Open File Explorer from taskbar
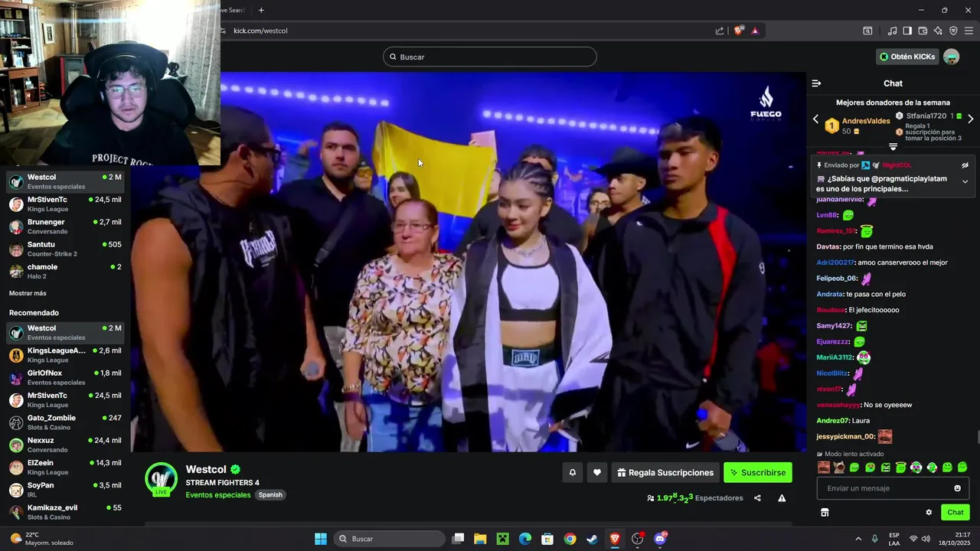Screen dimensions: 980x551 pyautogui.click(x=480, y=539)
